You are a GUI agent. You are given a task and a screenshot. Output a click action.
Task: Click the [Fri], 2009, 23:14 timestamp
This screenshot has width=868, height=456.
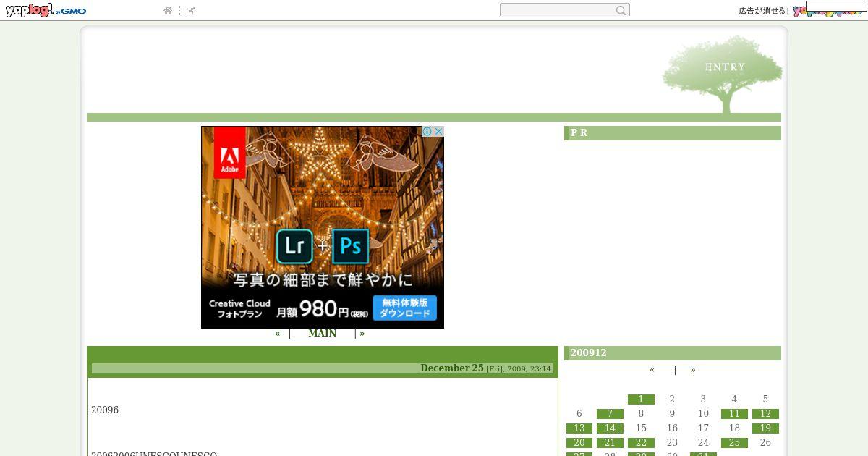click(x=519, y=368)
